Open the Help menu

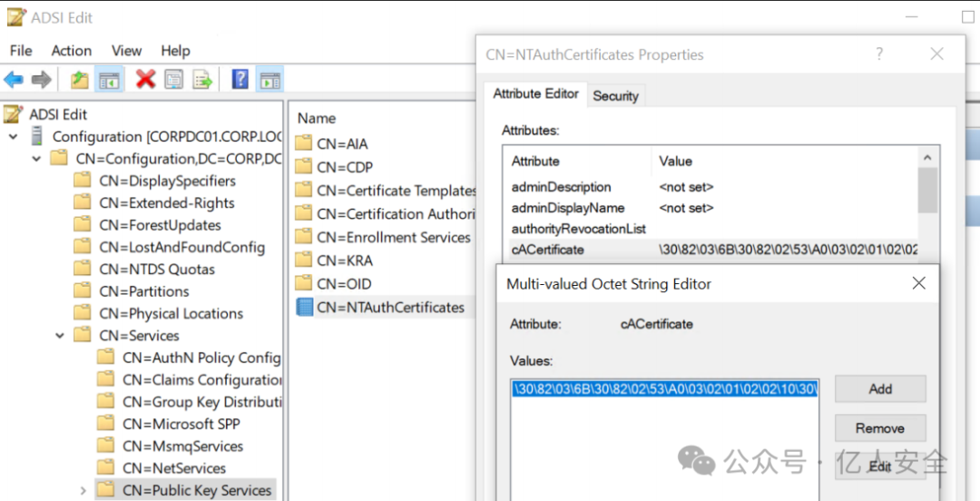point(176,51)
